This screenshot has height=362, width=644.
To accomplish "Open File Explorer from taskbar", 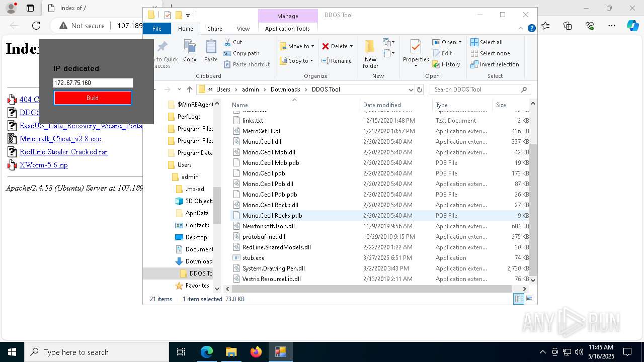I will 231,352.
